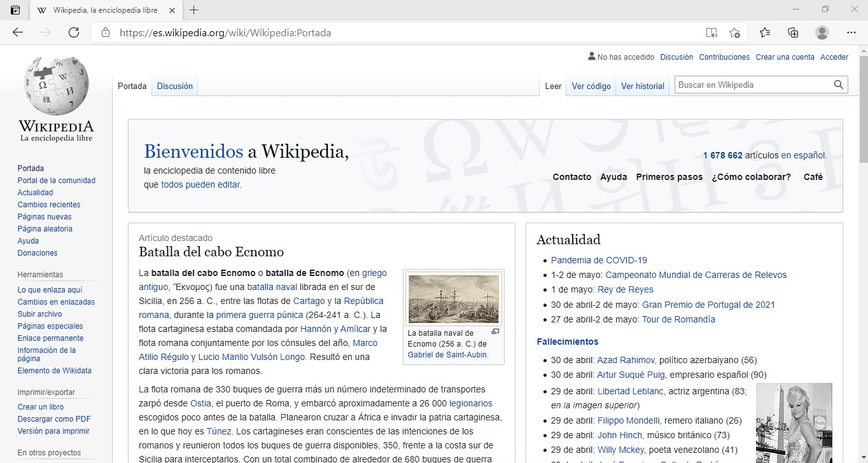868x463 pixels.
Task: Open the browser settings ellipsis menu
Action: (851, 32)
